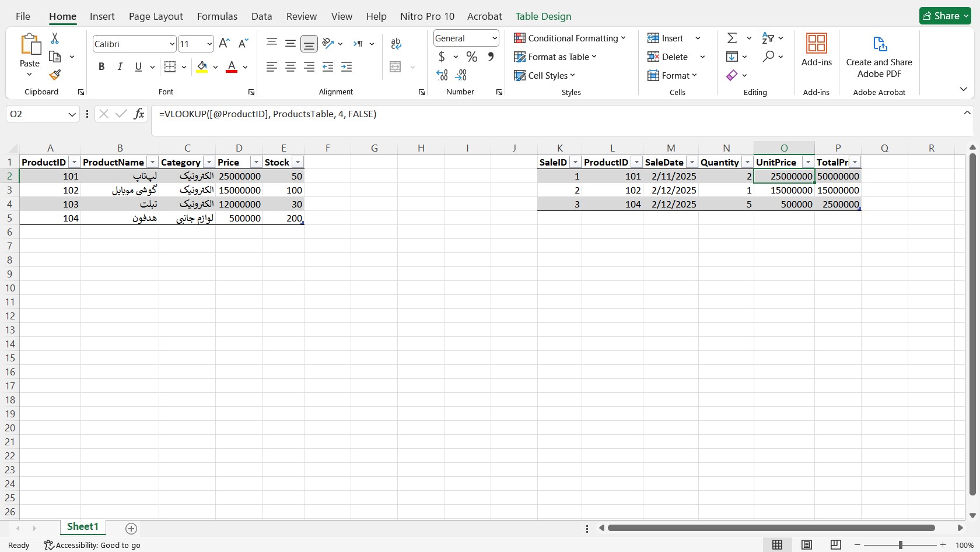This screenshot has height=552, width=980.
Task: Click Decrease Indent icon
Action: [328, 66]
